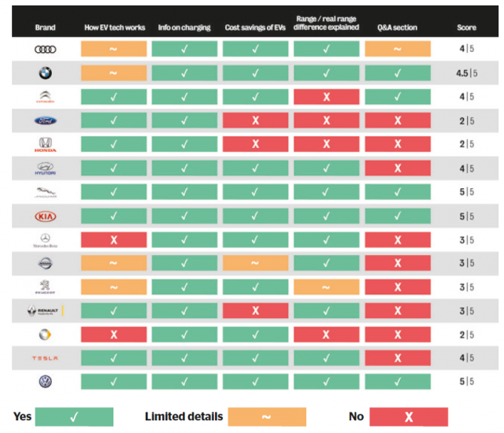This screenshot has height=433, width=504.
Task: Select the 'Cost savings of EVs' header
Action: pyautogui.click(x=254, y=28)
